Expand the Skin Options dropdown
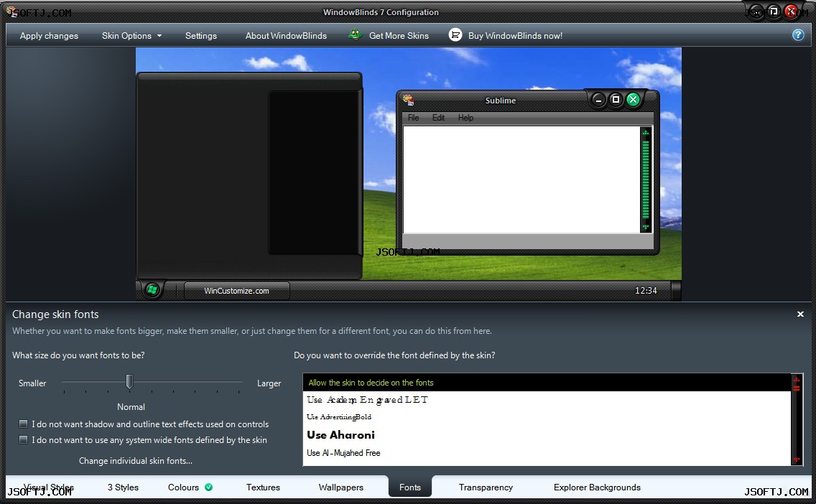Viewport: 816px width, 504px height. click(131, 35)
